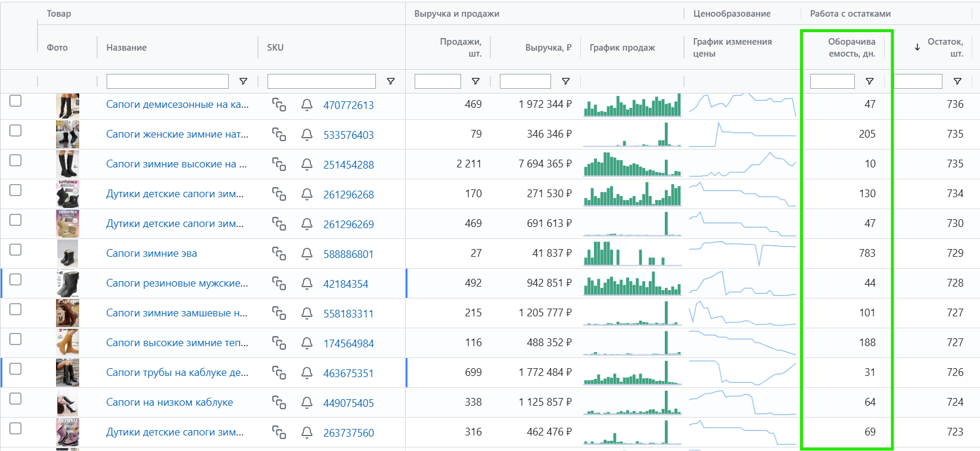Click bell icon for SKU 463675351
Viewport: 980px width, 451px height.
point(307,373)
